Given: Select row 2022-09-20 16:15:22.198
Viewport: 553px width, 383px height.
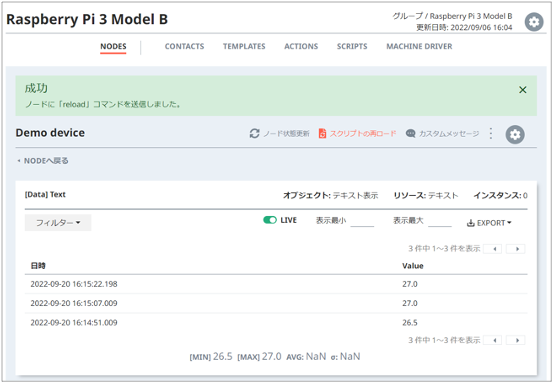Looking at the screenshot, I should (276, 284).
